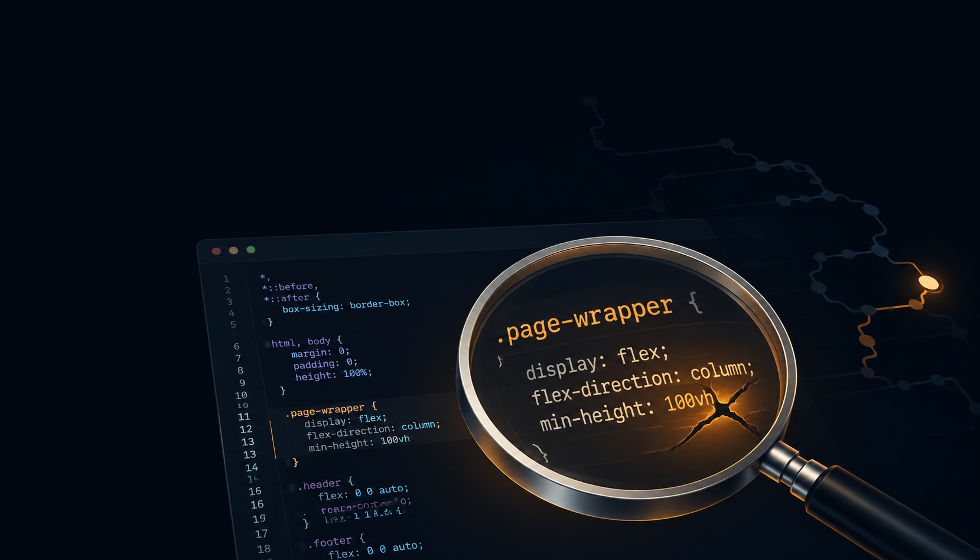Click line number 9 in the gutter
This screenshot has height=560, width=980.
[242, 383]
